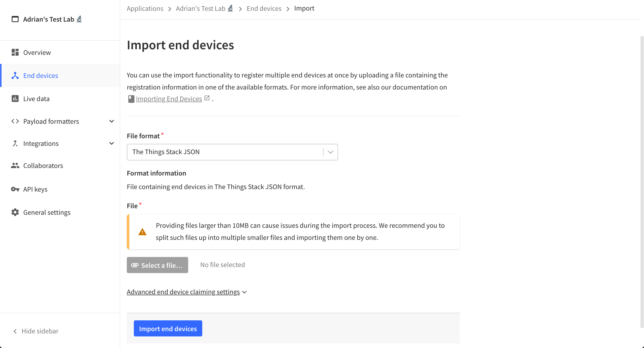Click the Integrations icon

(15, 143)
